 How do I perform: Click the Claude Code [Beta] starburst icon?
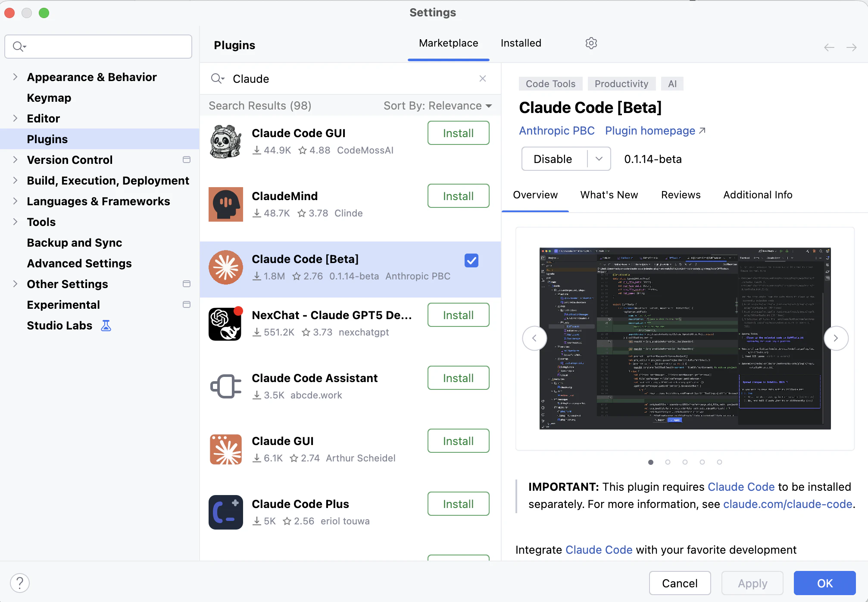226,267
